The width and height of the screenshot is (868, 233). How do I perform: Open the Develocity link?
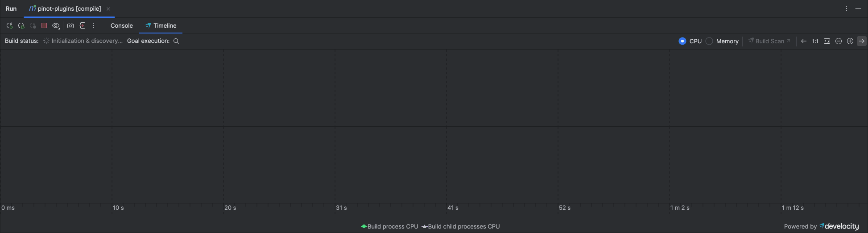(839, 227)
